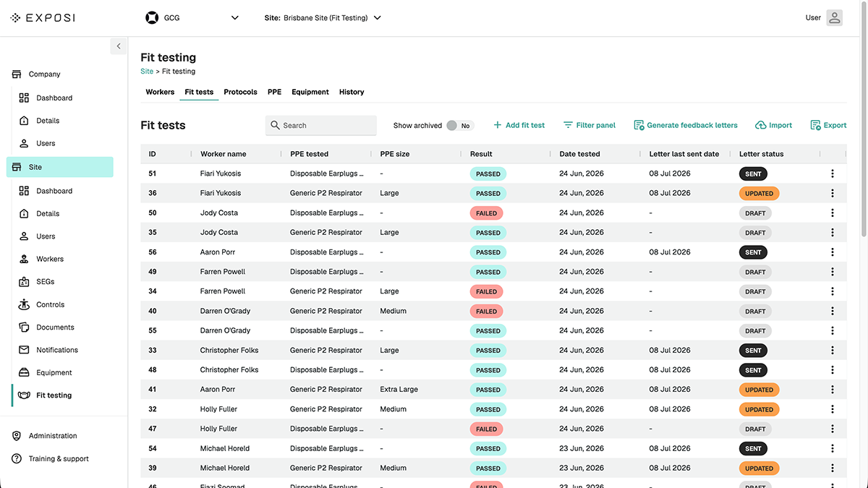Sort by the Date tested column header
The height and width of the screenshot is (488, 868).
coord(579,154)
